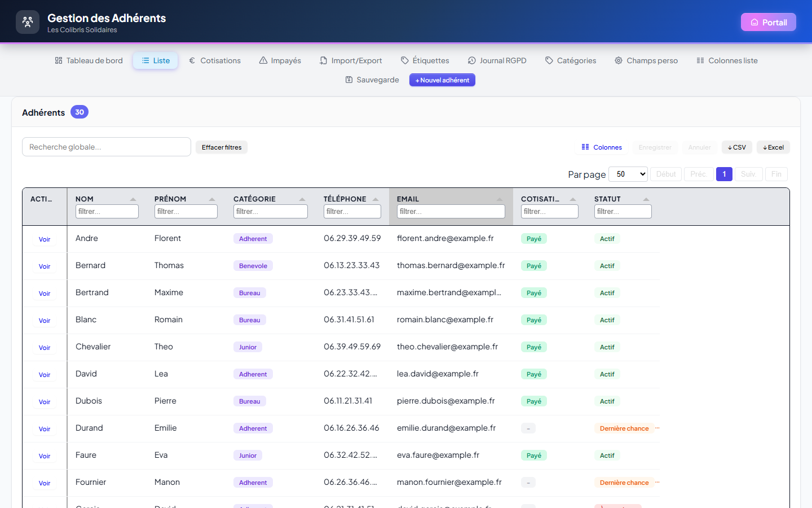Switch to Catégories tab

click(571, 60)
